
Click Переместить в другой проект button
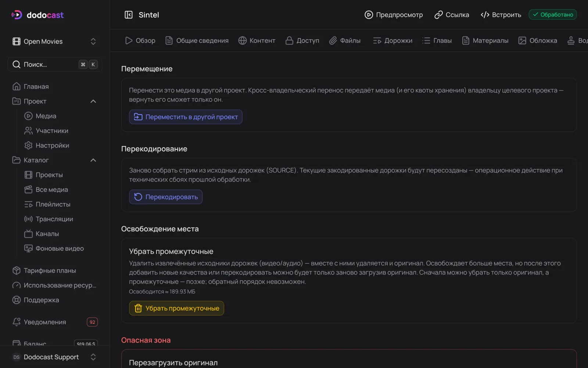pos(186,117)
